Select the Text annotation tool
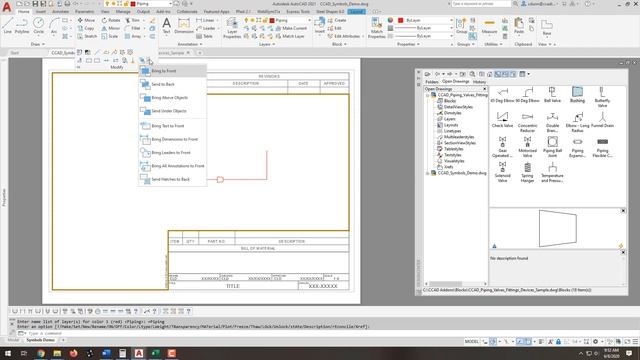The height and width of the screenshot is (360, 640). 167,25
